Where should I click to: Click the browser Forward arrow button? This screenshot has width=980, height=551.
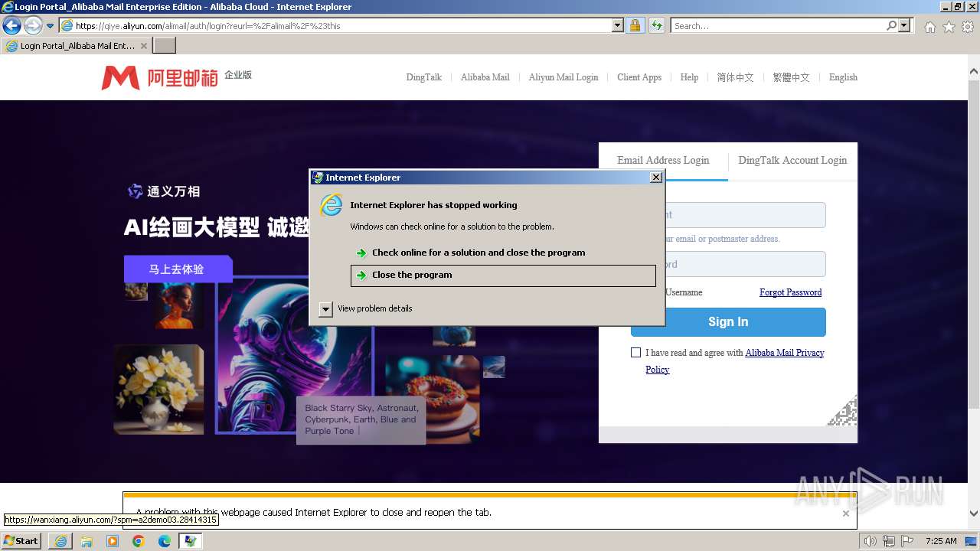pyautogui.click(x=33, y=26)
